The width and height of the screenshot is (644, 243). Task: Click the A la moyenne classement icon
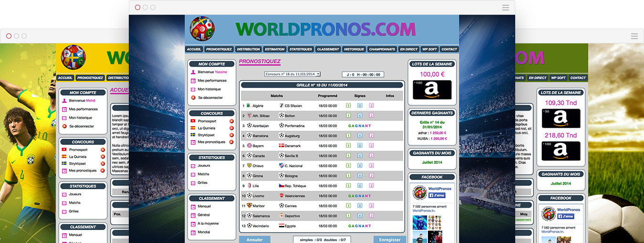click(x=193, y=224)
